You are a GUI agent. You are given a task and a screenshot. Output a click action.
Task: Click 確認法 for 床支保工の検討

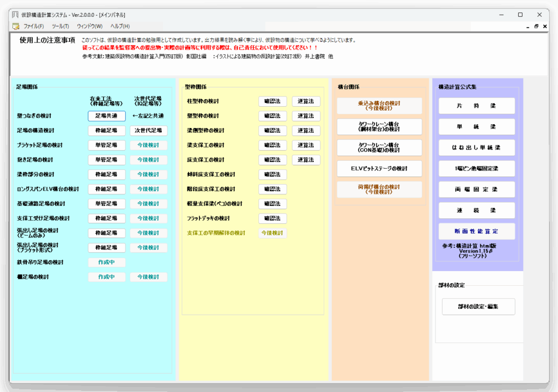[272, 160]
